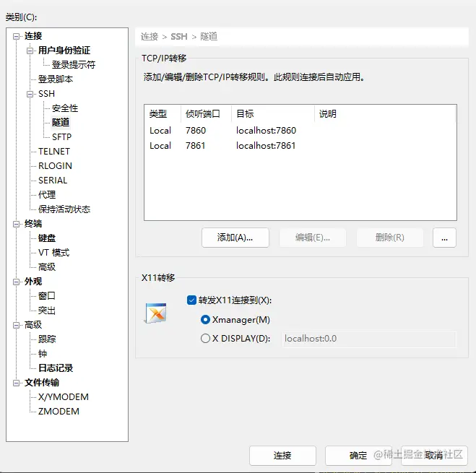Click the Xmanager icon in X11 forwarding section

[155, 313]
